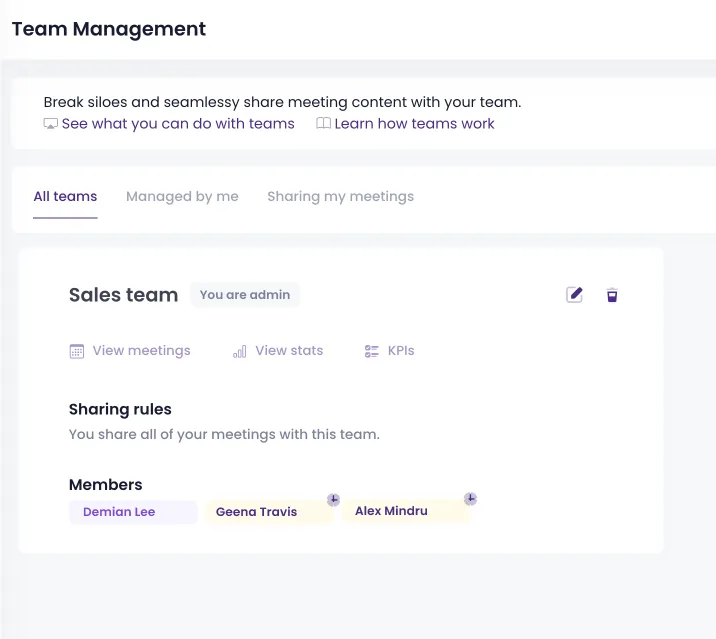Image resolution: width=716 pixels, height=639 pixels.
Task: Select the Alex Mindru member chip
Action: coord(406,511)
